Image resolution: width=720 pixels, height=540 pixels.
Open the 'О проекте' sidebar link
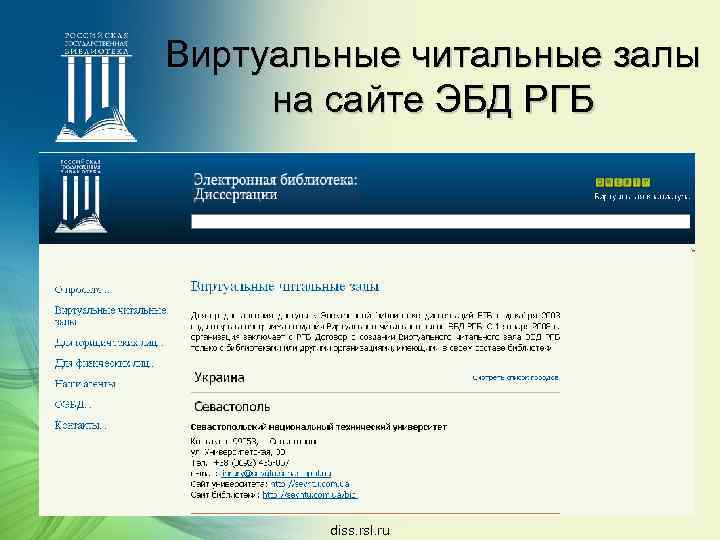[x=83, y=290]
